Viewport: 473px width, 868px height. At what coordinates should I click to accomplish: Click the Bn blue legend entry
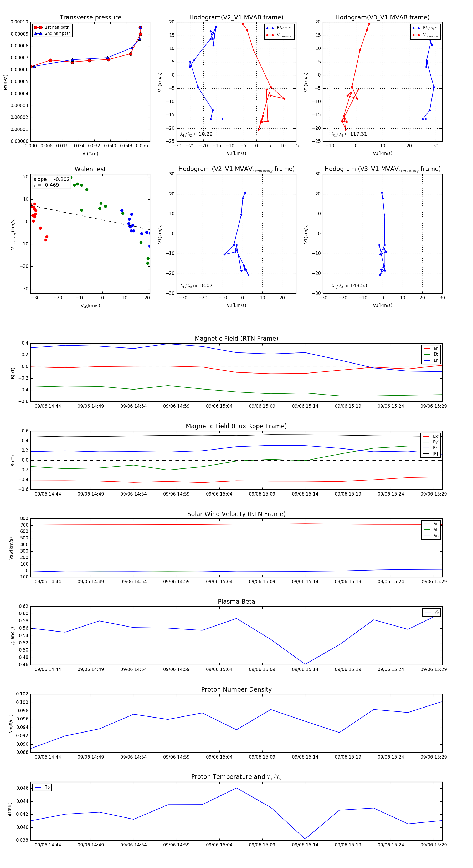point(431,360)
